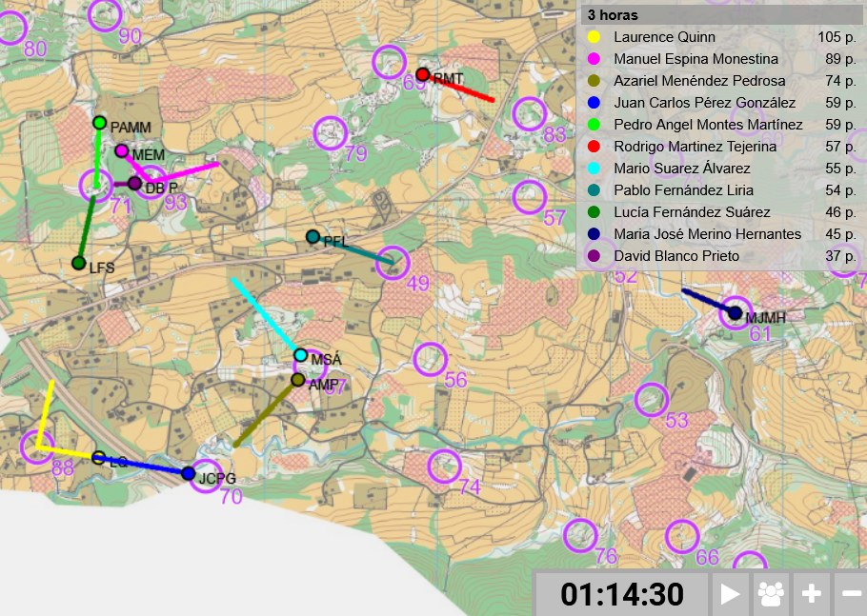Choose Rodrigo Martinez Tejerina in leaderboard
The width and height of the screenshot is (867, 616).
tap(695, 147)
